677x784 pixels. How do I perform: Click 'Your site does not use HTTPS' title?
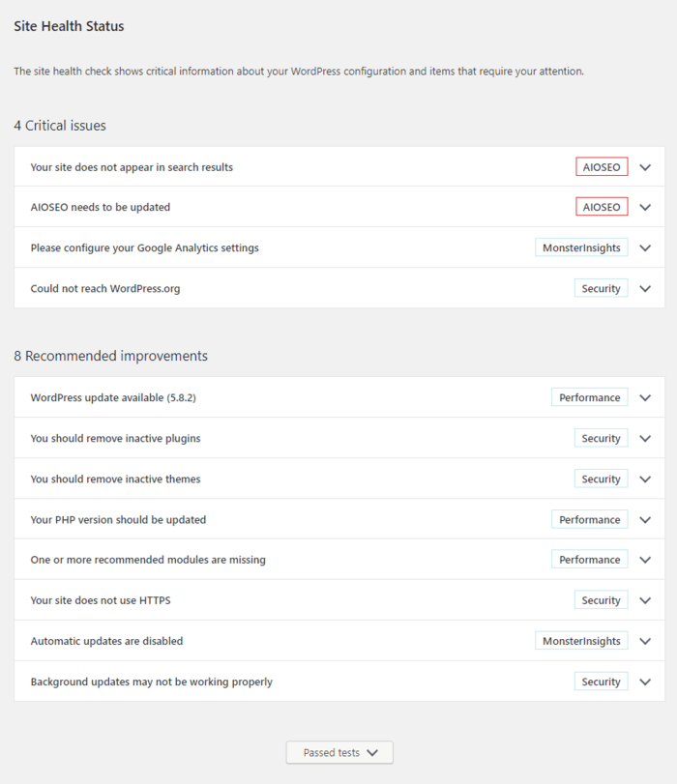click(x=101, y=600)
